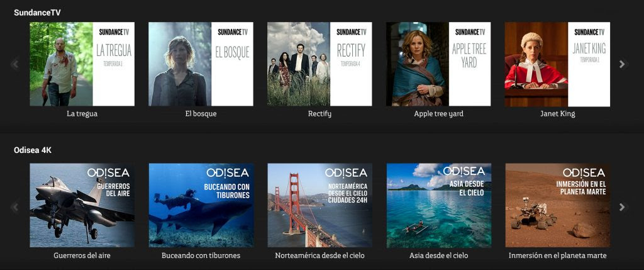Screen dimensions: 644x270
Task: Open the La tregua poster thumbnail
Action: tap(82, 64)
